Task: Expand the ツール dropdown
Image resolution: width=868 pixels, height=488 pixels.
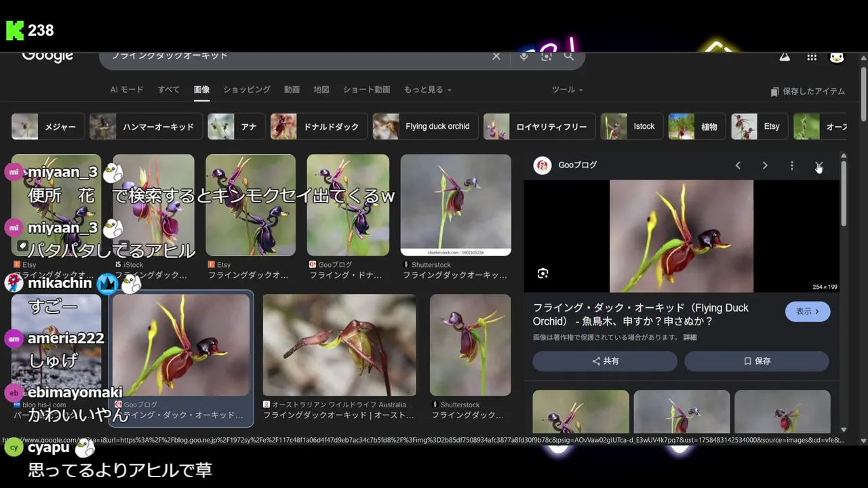Action: (567, 89)
